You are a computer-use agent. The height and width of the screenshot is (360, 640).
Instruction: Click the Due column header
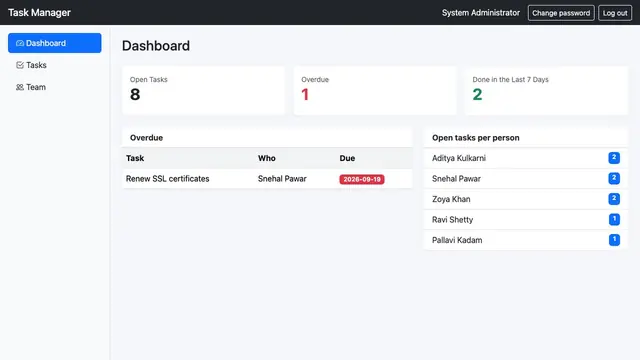347,158
